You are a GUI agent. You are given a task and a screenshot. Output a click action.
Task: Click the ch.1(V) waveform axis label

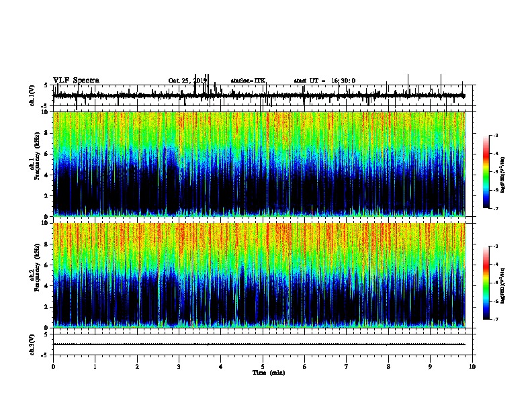coord(32,95)
